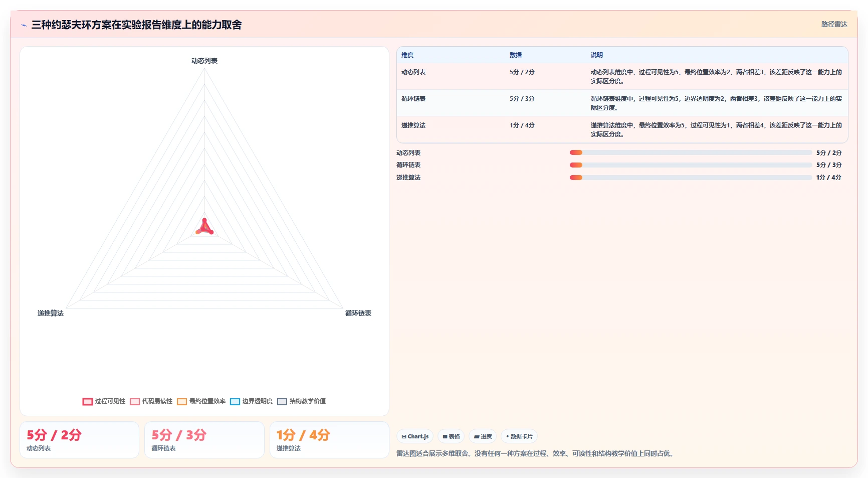The height and width of the screenshot is (478, 868).
Task: Click the title icon beside 三种约瑟夫环方案
Action: coord(24,25)
